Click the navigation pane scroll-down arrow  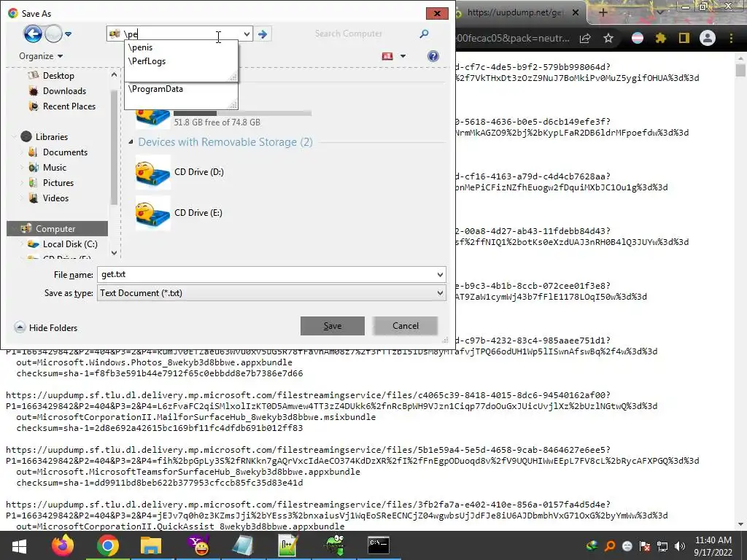tap(114, 253)
